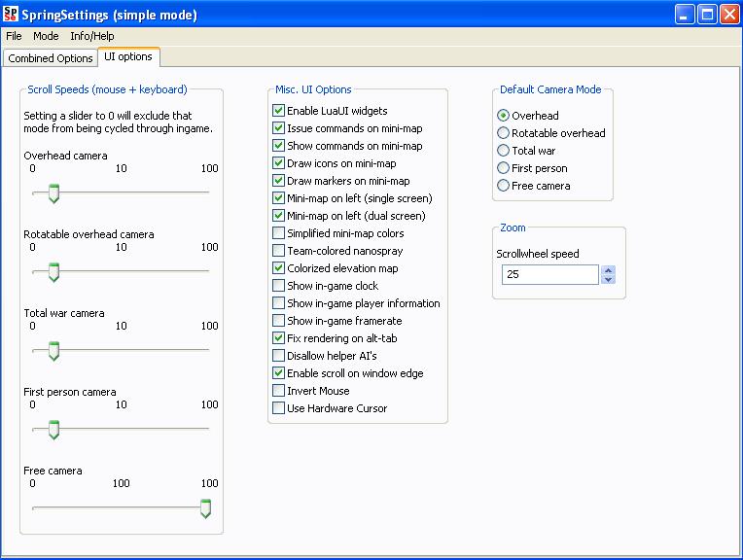The height and width of the screenshot is (560, 743).
Task: Open the Info/Help menu
Action: [x=92, y=36]
